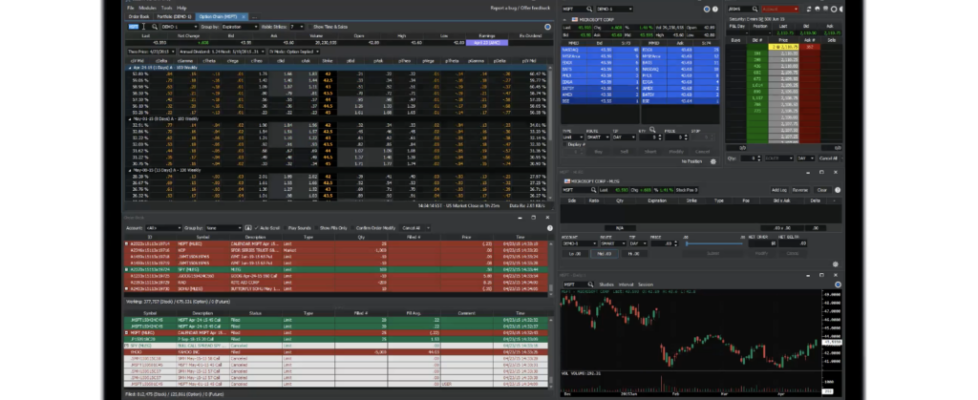Open the ROUTE SMART dropdown in Level II panel
Image resolution: width=978 pixels, height=400 pixels.
click(597, 137)
